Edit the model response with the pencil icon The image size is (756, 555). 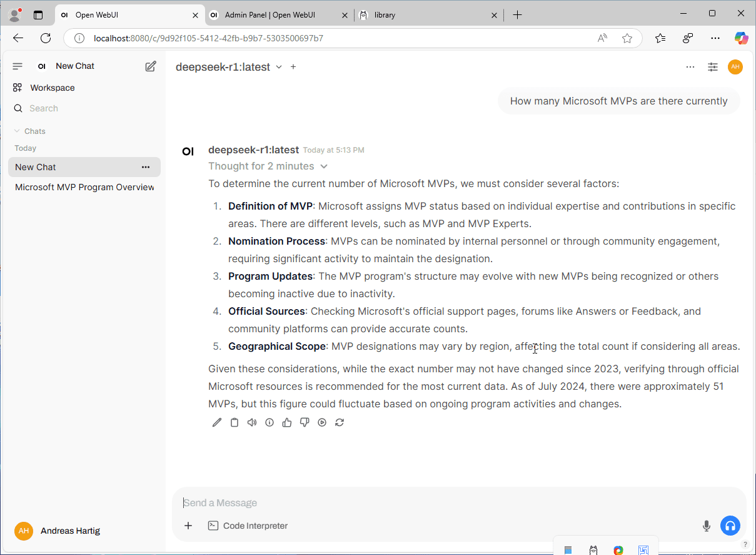tap(216, 422)
